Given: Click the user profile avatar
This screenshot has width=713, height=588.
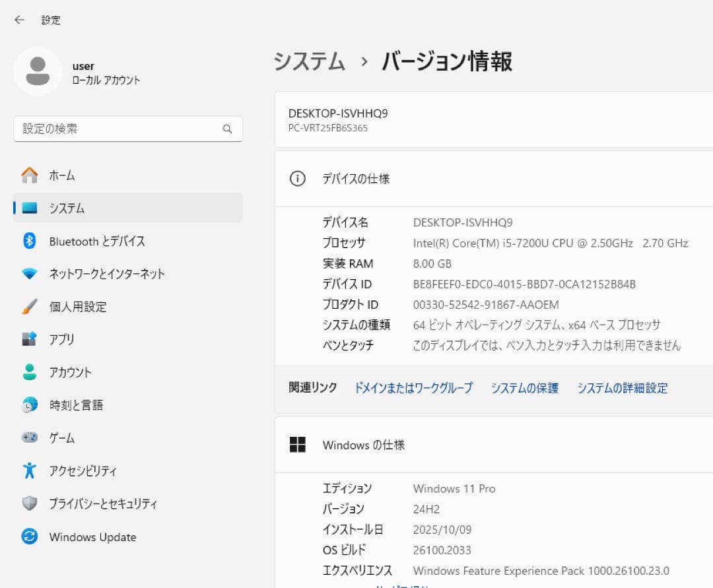Looking at the screenshot, I should [x=38, y=71].
